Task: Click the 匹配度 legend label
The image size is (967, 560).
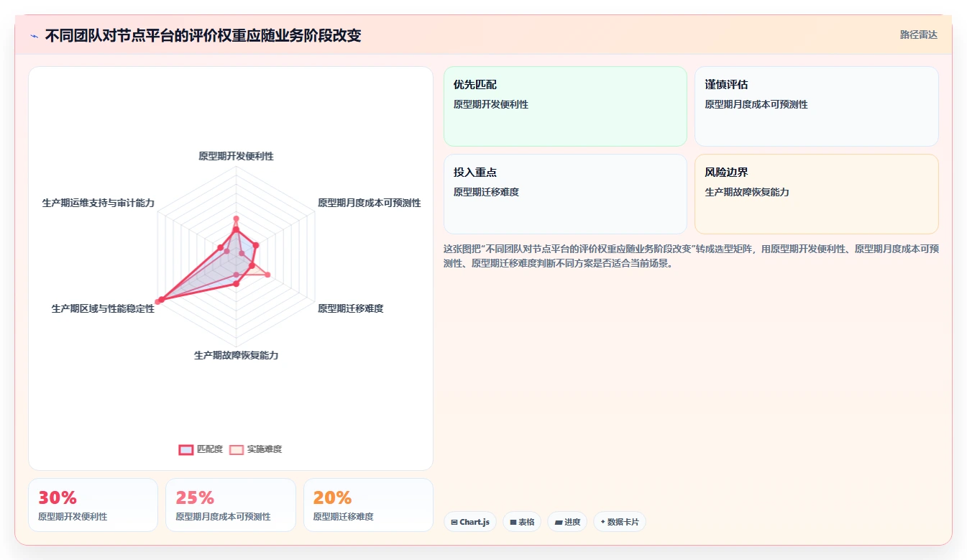Action: pyautogui.click(x=210, y=449)
